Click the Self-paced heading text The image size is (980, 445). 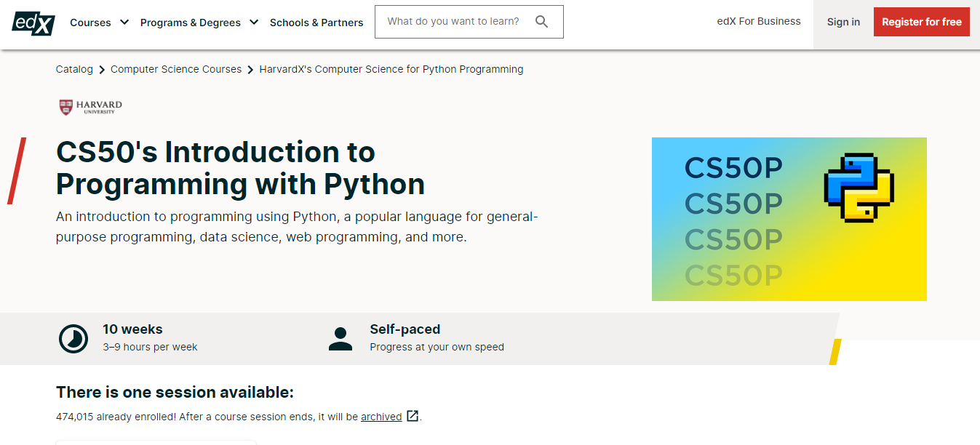[405, 329]
